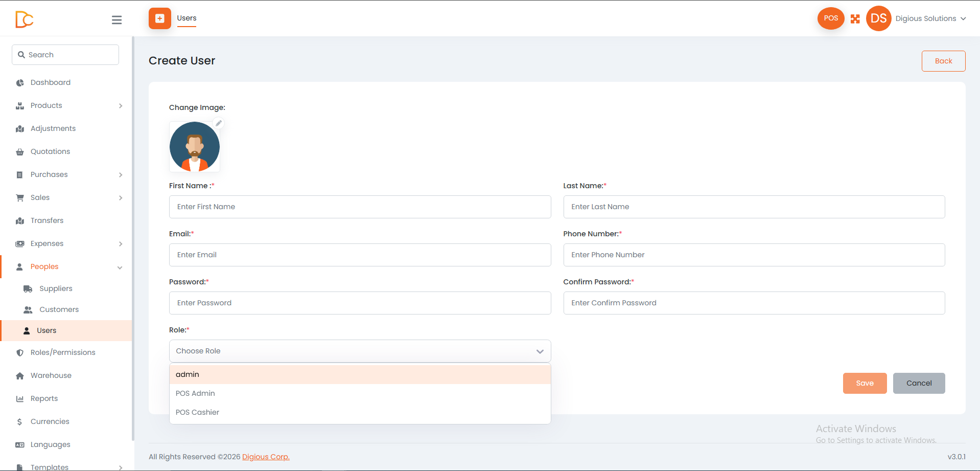Open the orange quick-add plus icon
This screenshot has width=980, height=471.
(160, 18)
